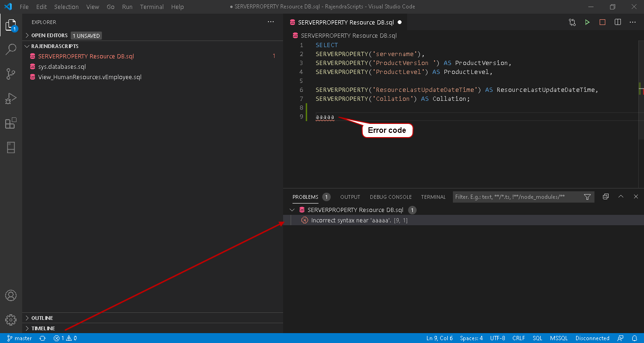Open the Search view in the Activity Bar
Image resolution: width=644 pixels, height=343 pixels.
tap(11, 49)
